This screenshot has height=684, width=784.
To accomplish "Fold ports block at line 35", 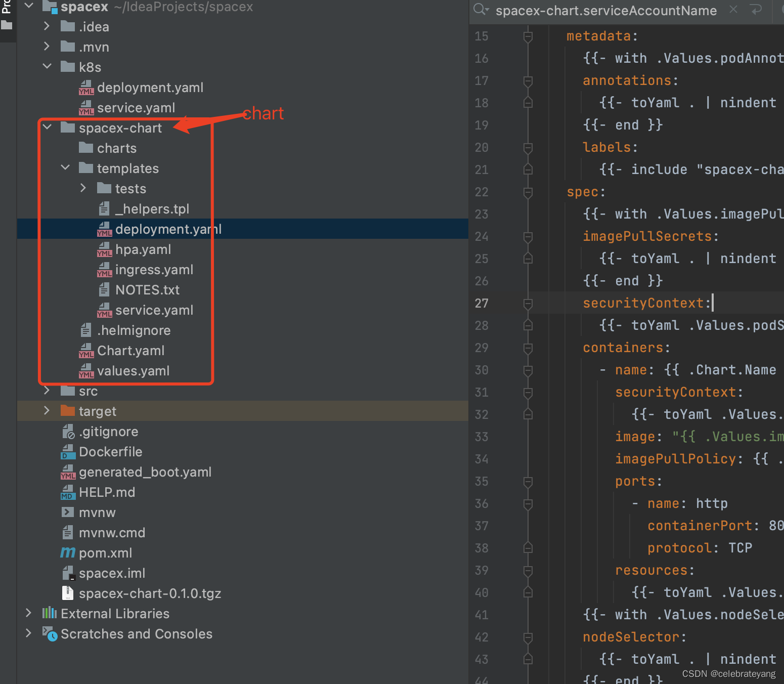I will pyautogui.click(x=528, y=482).
